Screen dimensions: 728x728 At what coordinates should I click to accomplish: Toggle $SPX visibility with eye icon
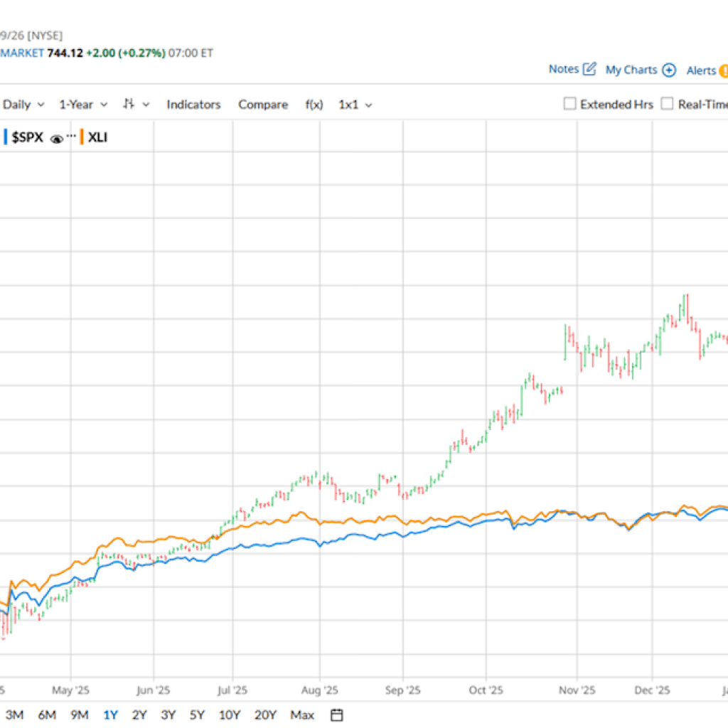[57, 138]
